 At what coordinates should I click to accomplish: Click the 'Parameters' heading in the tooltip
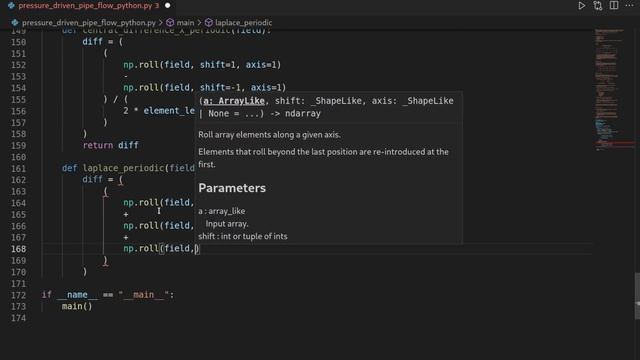(232, 188)
